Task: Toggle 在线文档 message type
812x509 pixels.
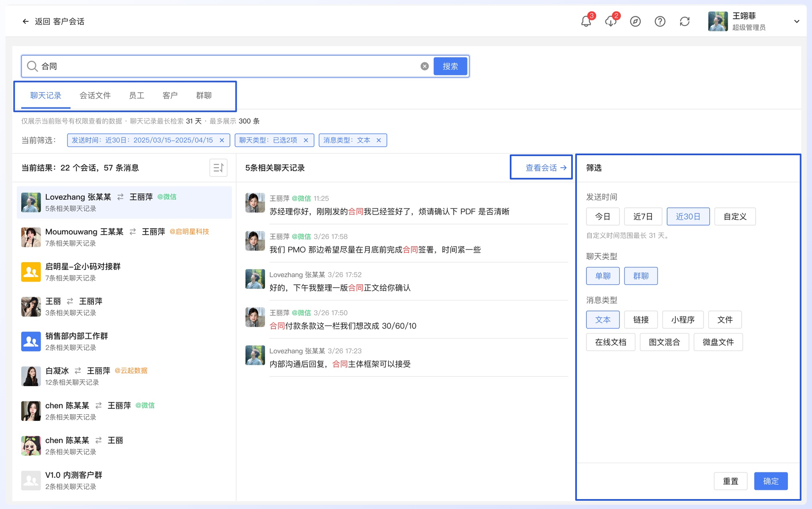Action: [x=610, y=342]
